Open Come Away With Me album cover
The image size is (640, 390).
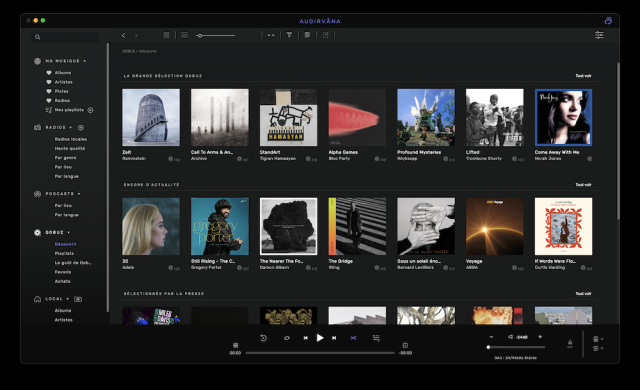point(563,117)
